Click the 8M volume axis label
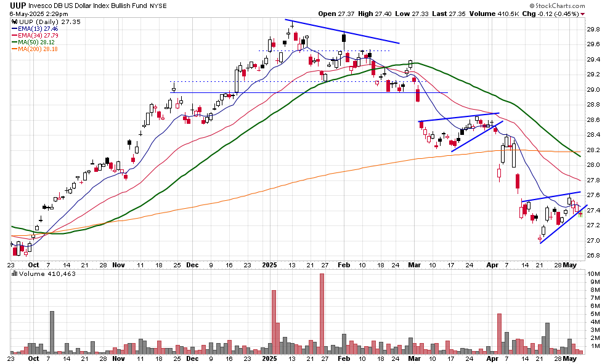The width and height of the screenshot is (610, 364). (x=595, y=289)
